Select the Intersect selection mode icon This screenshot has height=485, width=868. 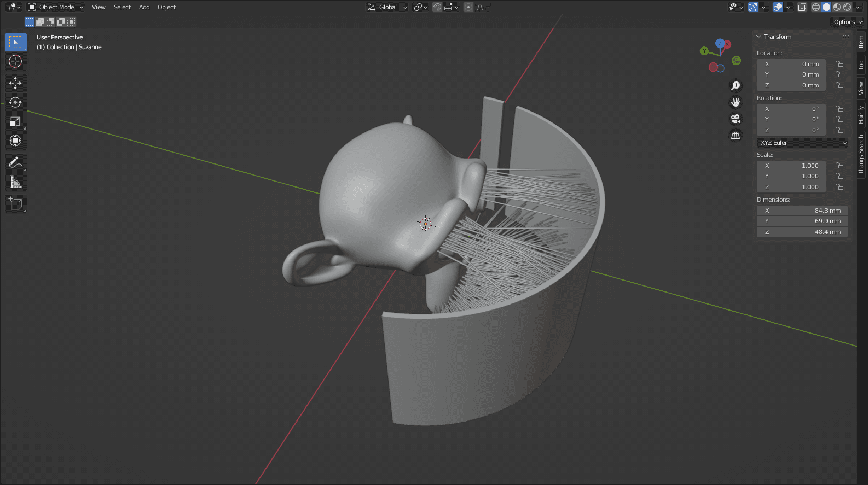coord(71,22)
